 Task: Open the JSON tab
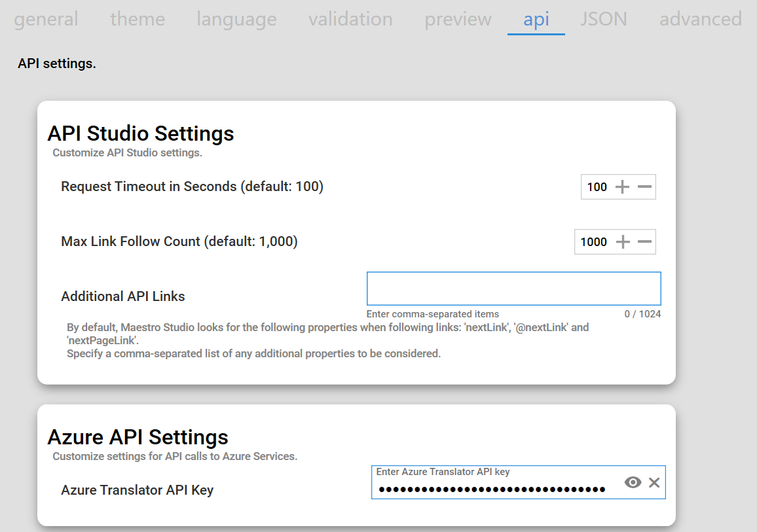(603, 20)
